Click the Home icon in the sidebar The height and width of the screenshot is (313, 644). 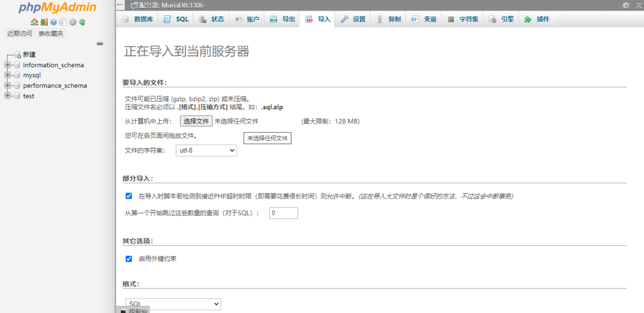click(x=34, y=22)
